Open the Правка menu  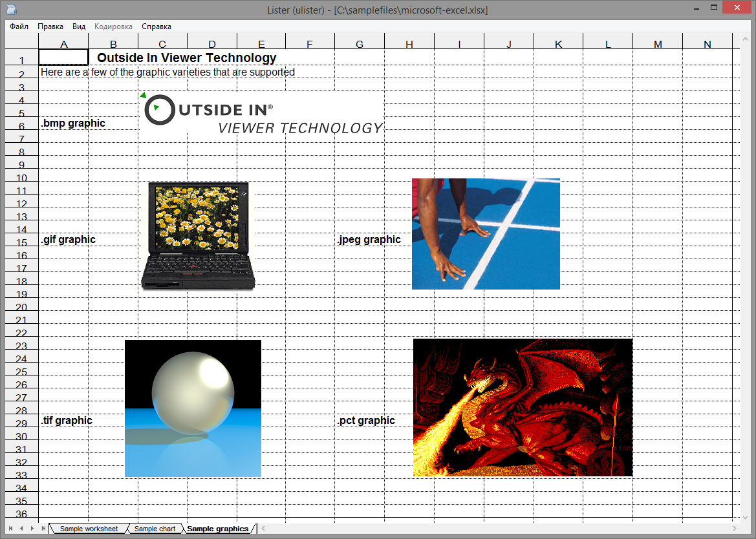pyautogui.click(x=50, y=26)
